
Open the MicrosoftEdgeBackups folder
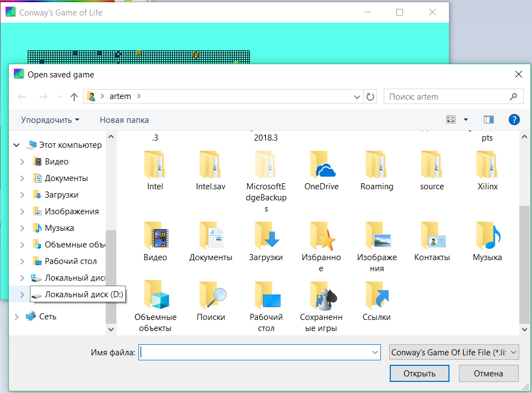point(266,182)
